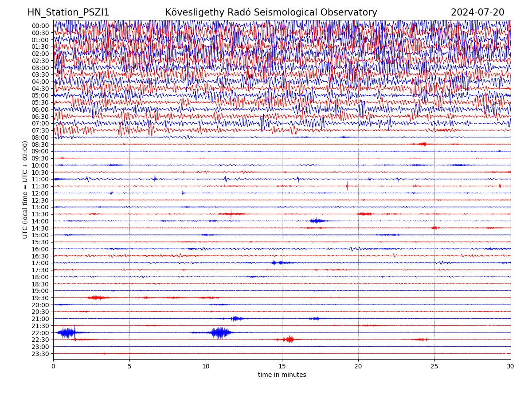Select the 08:00 time row label
Screen dimensions: 532x399
point(40,137)
